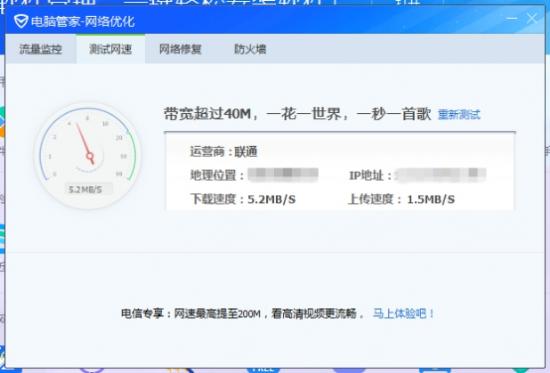Switch to the 流量监控 tab
Image resolution: width=550 pixels, height=373 pixels.
point(41,49)
